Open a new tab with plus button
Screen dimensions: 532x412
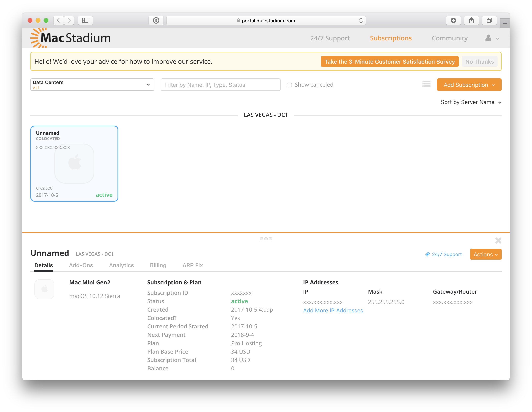pos(505,23)
